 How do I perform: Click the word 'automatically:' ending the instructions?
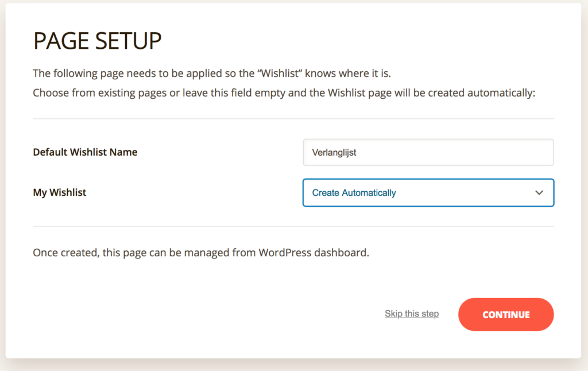click(501, 92)
